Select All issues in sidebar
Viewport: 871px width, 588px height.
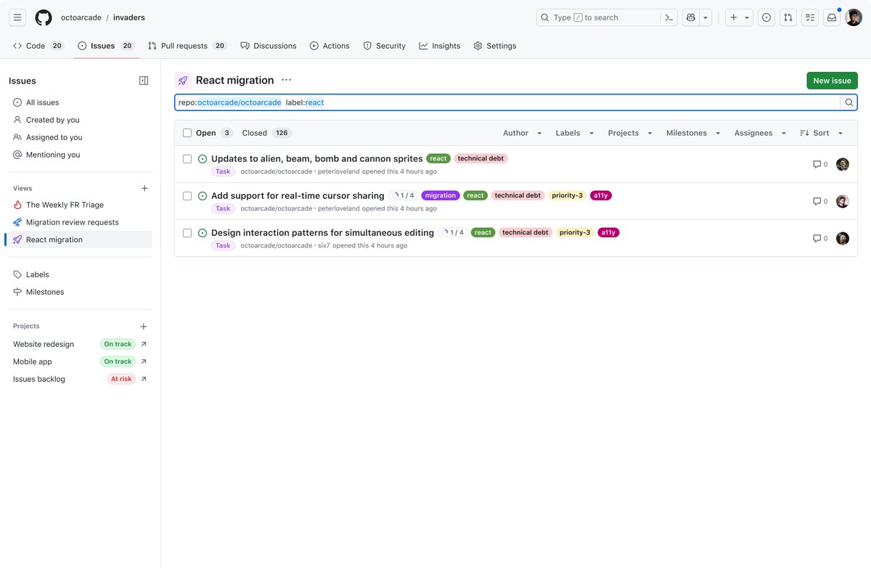(79, 102)
